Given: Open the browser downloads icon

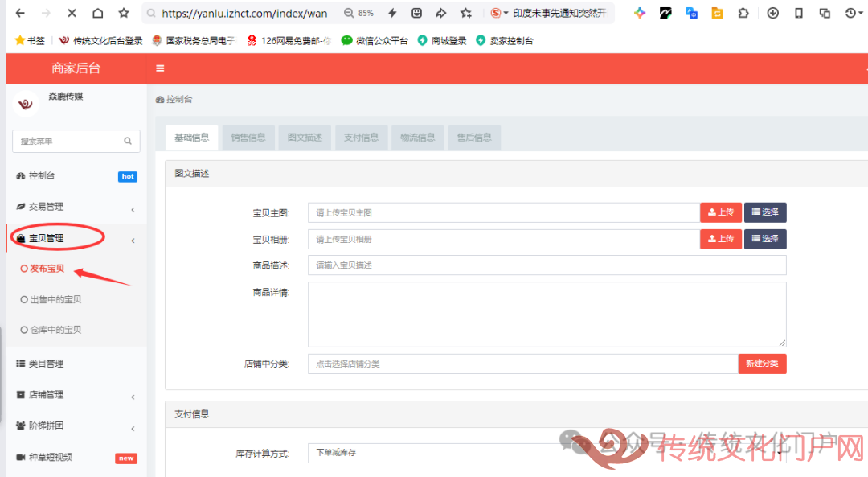Looking at the screenshot, I should [x=773, y=12].
